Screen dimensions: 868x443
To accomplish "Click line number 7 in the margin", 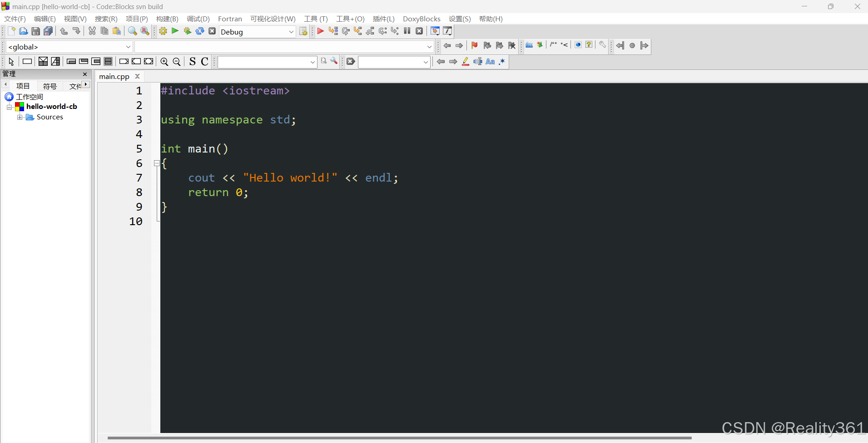I will click(139, 178).
